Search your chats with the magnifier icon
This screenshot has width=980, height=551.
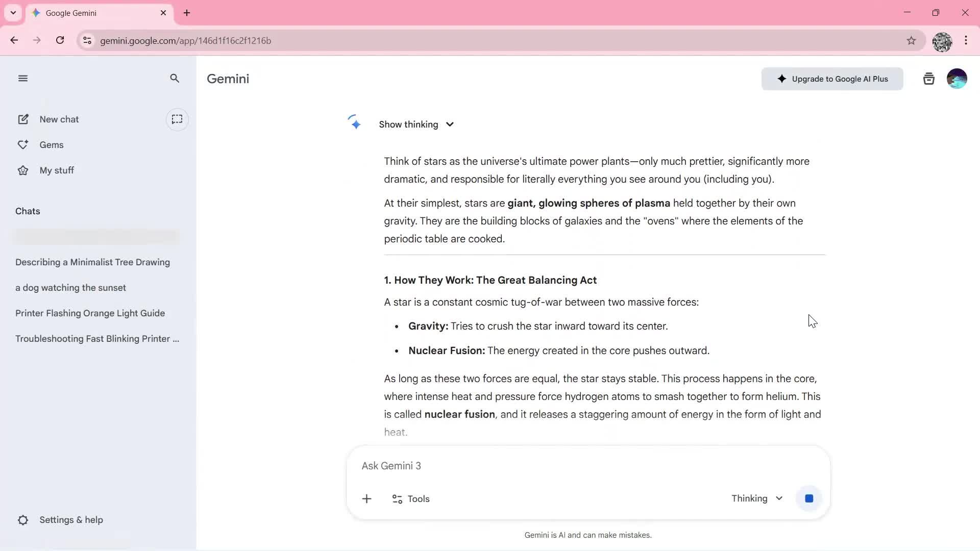pos(175,78)
